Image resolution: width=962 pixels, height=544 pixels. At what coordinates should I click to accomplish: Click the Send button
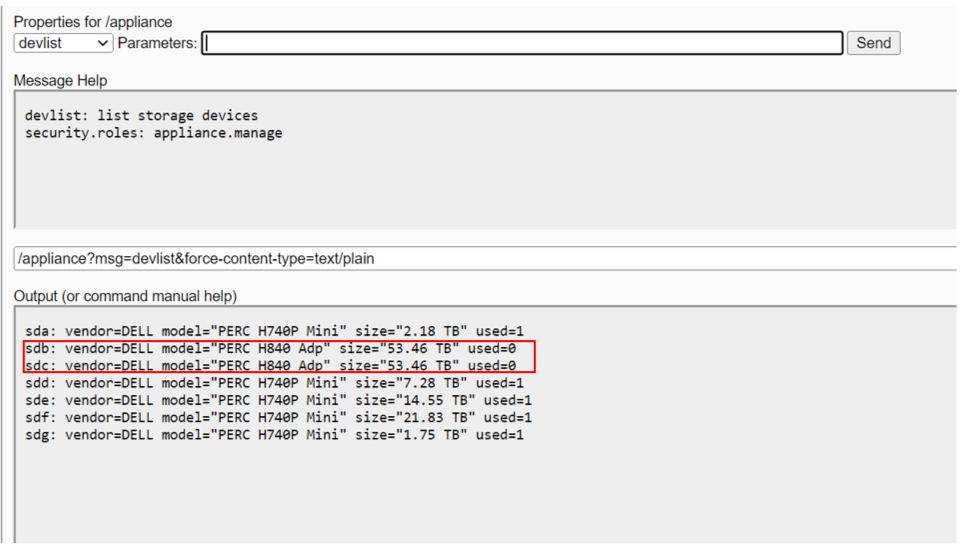pos(874,43)
